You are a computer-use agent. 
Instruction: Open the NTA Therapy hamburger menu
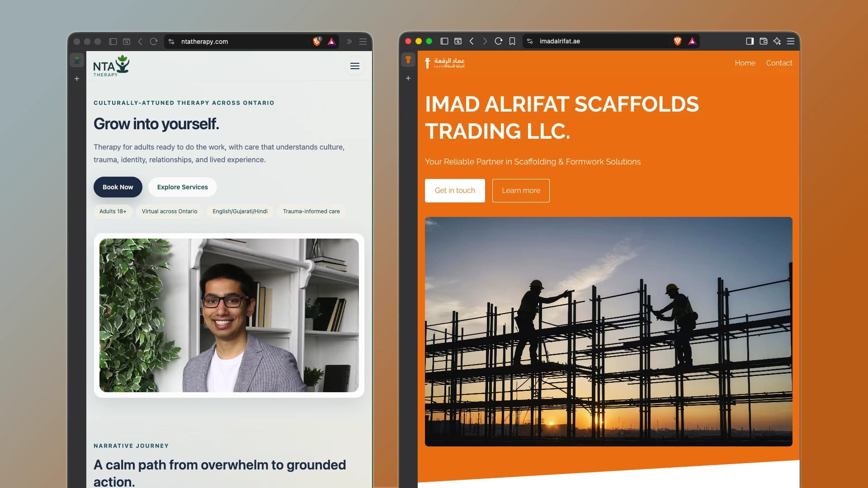tap(355, 66)
